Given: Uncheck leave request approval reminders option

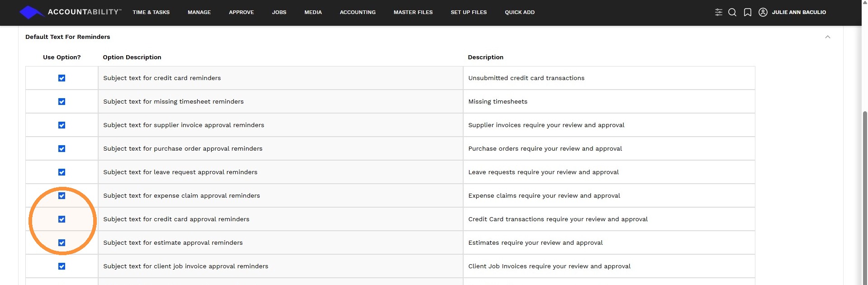Looking at the screenshot, I should pyautogui.click(x=62, y=172).
